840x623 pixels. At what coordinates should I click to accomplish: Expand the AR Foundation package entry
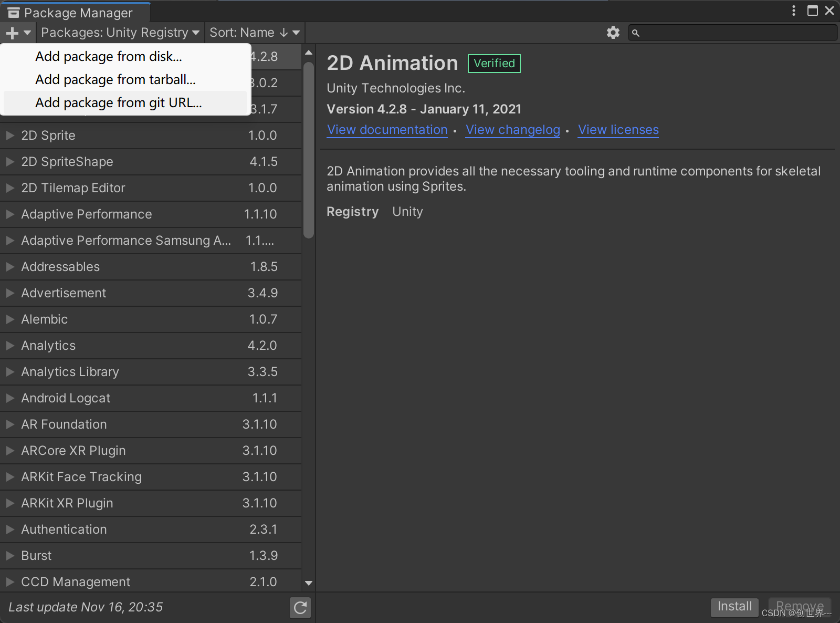tap(9, 424)
